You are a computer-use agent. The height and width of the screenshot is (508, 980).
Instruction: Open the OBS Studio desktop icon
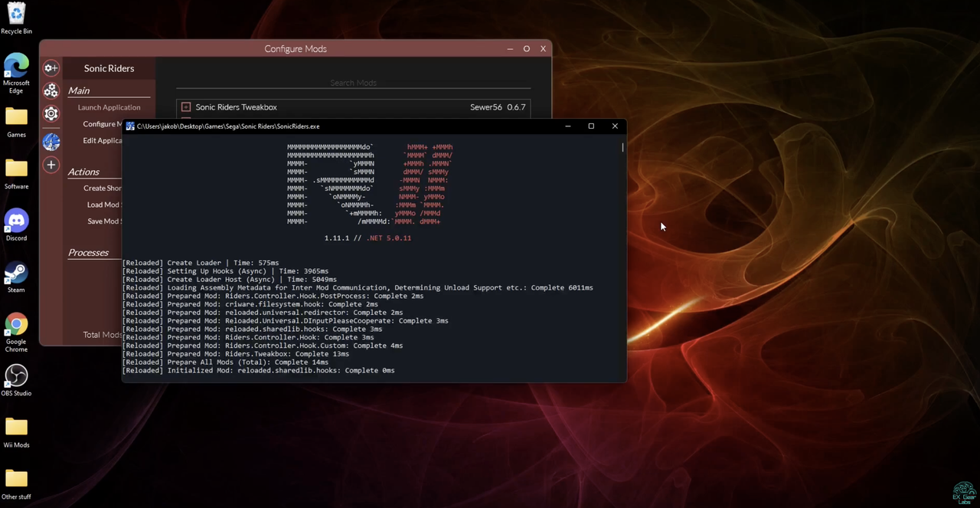coord(16,381)
